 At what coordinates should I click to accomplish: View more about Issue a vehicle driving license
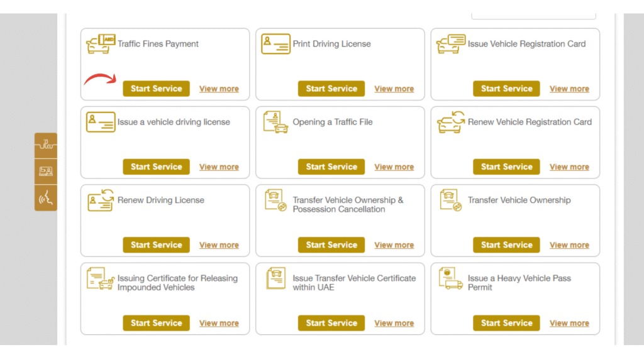tap(219, 167)
